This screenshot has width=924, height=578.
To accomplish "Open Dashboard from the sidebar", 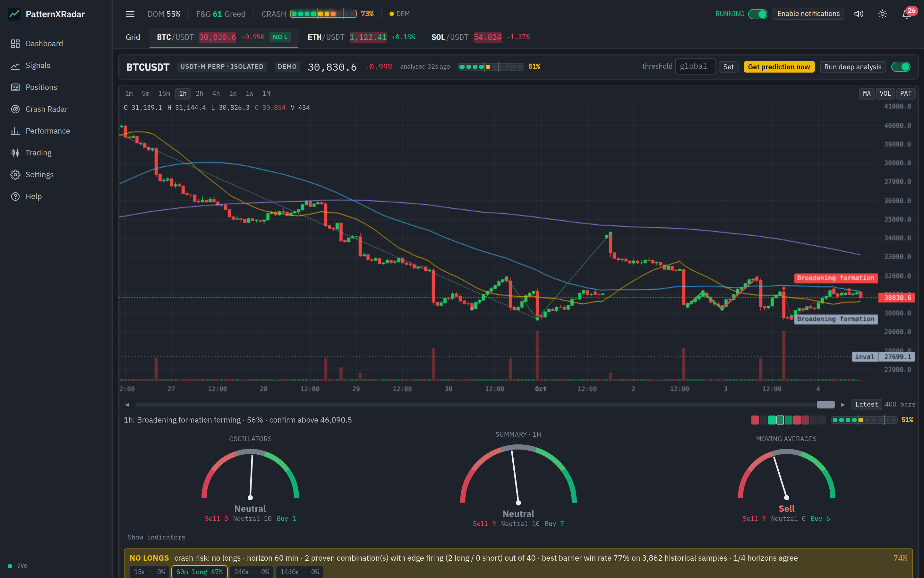I will [56, 44].
